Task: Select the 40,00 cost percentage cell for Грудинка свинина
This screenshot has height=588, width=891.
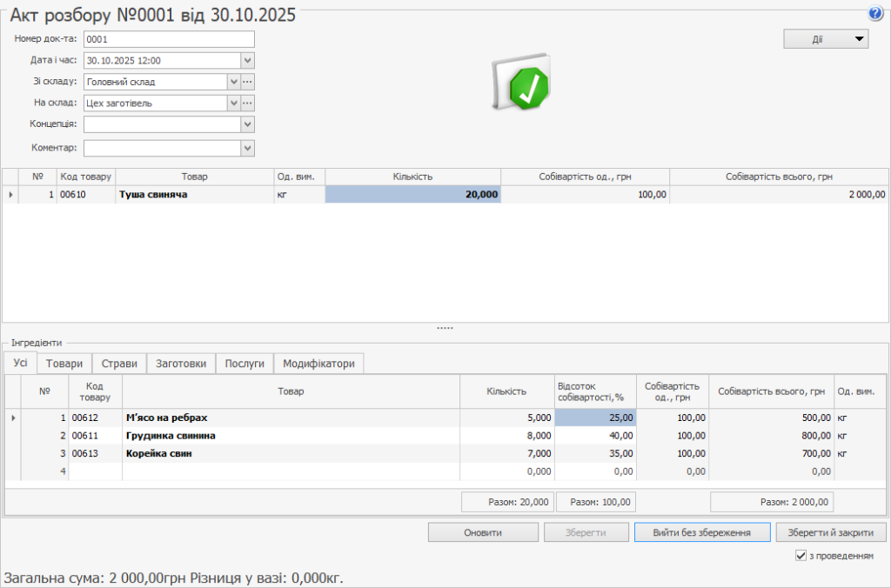Action: tap(595, 436)
